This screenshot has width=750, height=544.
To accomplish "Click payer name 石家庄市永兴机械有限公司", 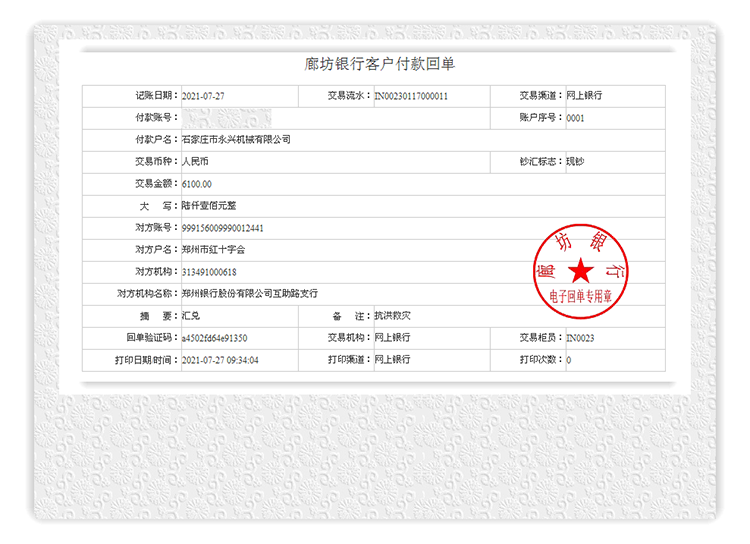I will 236,139.
